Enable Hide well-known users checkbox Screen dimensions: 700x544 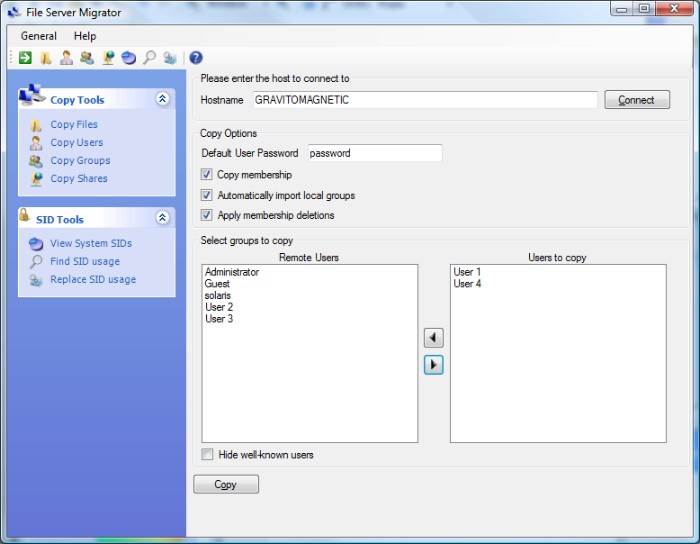pyautogui.click(x=207, y=455)
